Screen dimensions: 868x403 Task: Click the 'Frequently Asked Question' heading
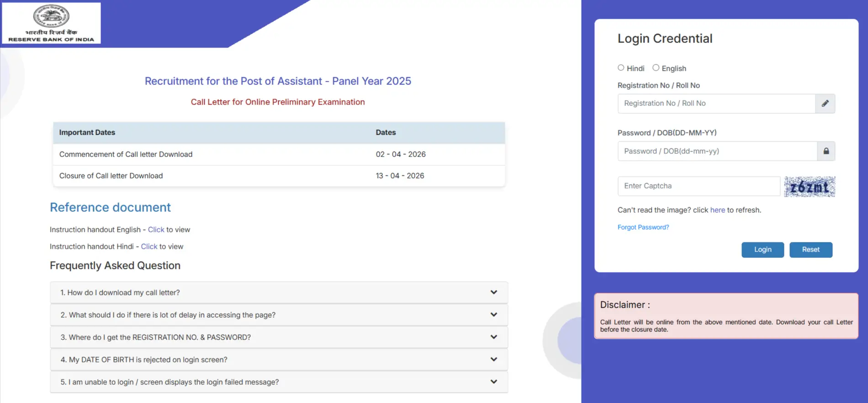(x=115, y=266)
